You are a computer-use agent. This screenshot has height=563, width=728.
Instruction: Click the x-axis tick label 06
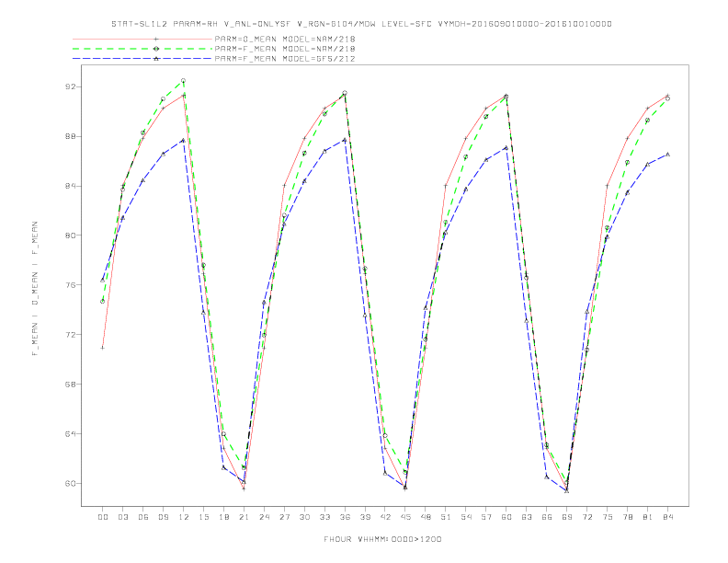[143, 517]
